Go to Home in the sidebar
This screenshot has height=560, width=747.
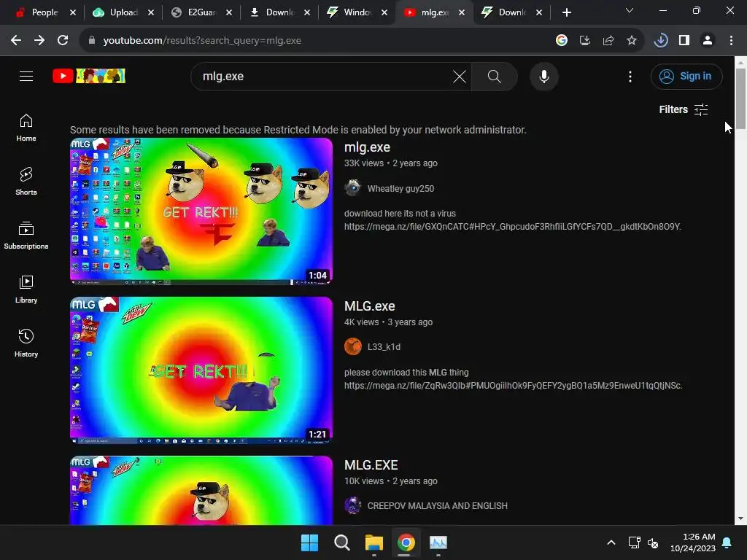coord(26,128)
